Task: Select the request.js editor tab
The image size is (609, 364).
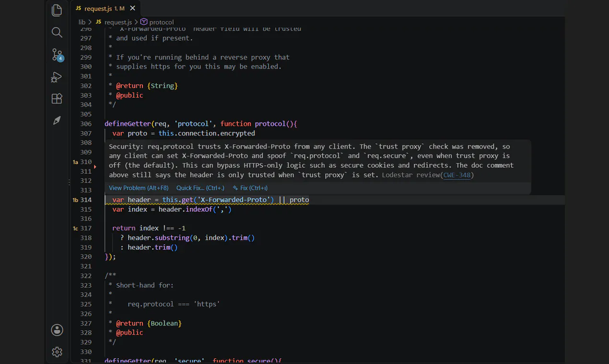Action: (105, 8)
